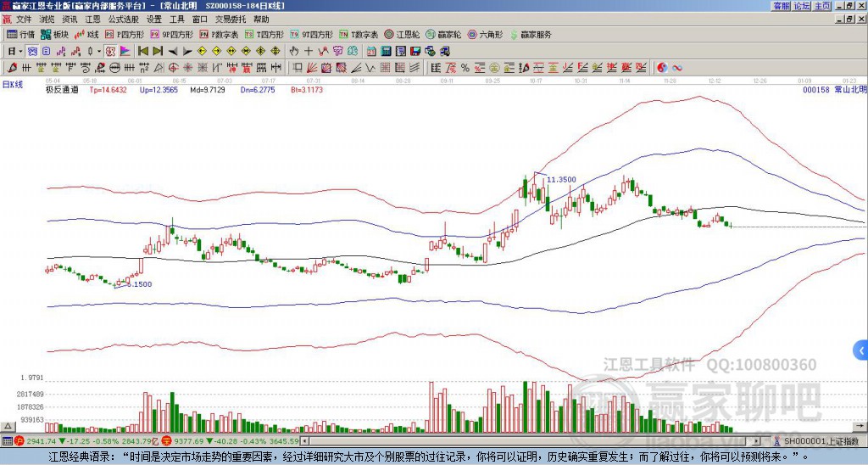The image size is (868, 465).
Task: Click the gold coin circle tool icon
Action: 494,68
